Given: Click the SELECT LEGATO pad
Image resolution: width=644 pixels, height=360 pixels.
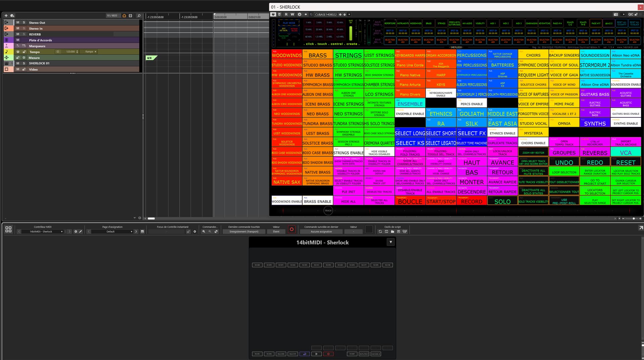Looking at the screenshot, I should point(441,142).
